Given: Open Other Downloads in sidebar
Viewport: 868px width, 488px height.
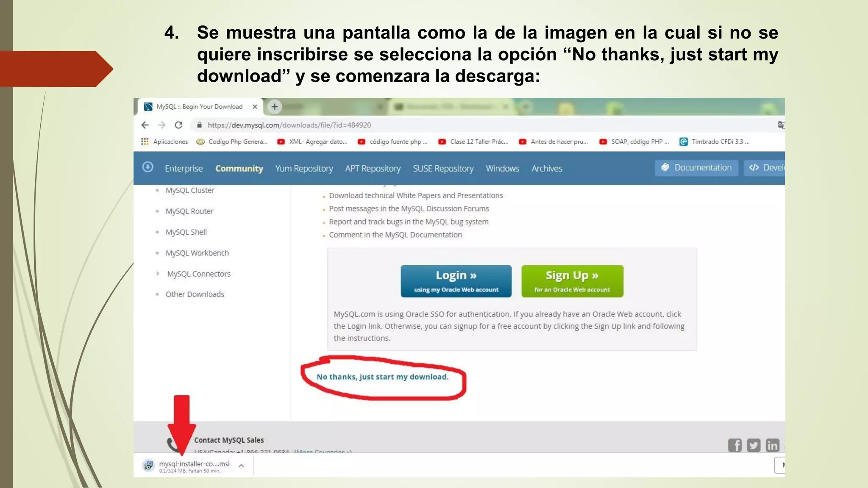Looking at the screenshot, I should point(195,294).
